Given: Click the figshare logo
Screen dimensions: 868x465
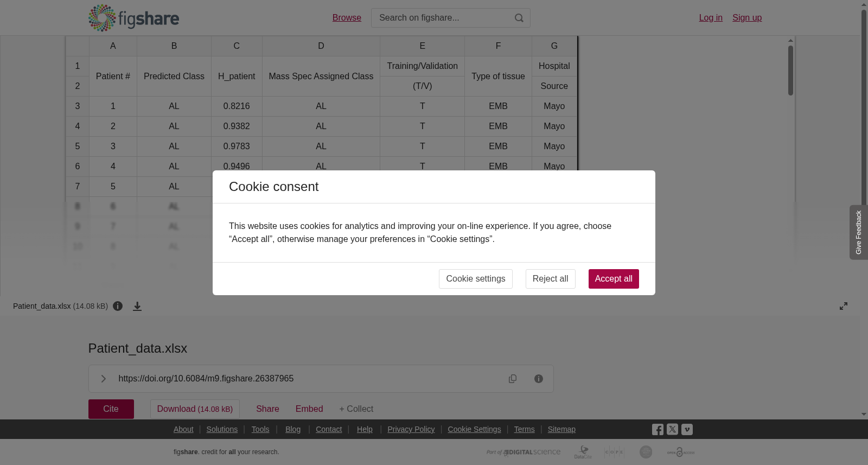Looking at the screenshot, I should click(x=133, y=18).
